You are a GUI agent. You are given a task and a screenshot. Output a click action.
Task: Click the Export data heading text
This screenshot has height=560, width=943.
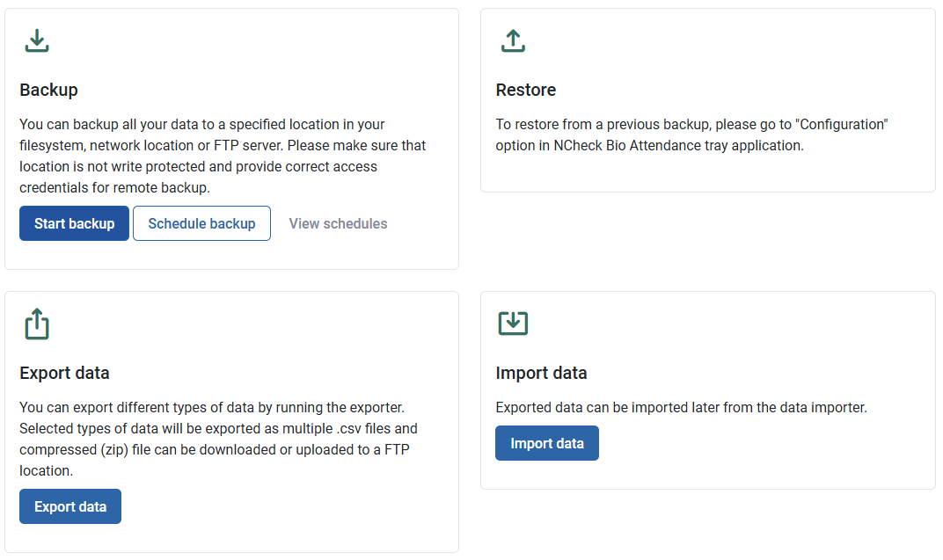click(64, 373)
